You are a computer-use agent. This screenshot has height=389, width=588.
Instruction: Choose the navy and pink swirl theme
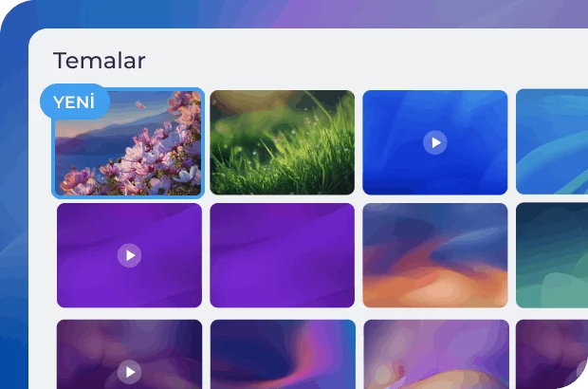coord(283,354)
